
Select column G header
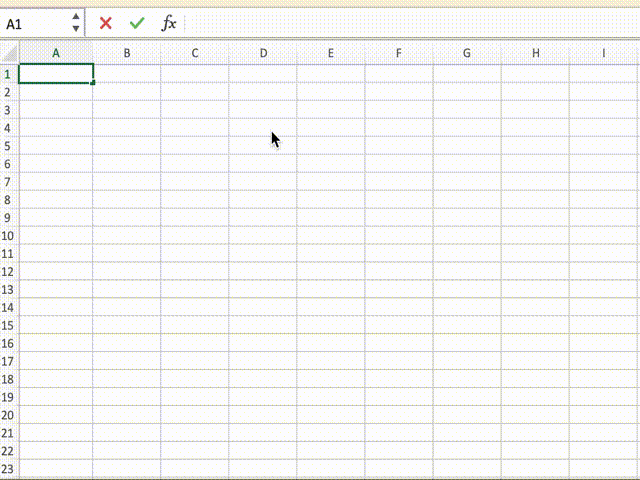tap(467, 53)
